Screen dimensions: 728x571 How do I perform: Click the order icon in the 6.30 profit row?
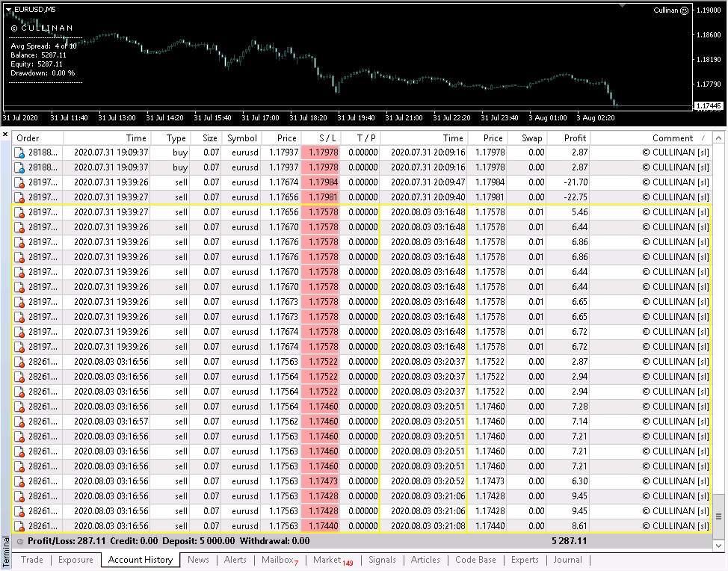tap(19, 482)
